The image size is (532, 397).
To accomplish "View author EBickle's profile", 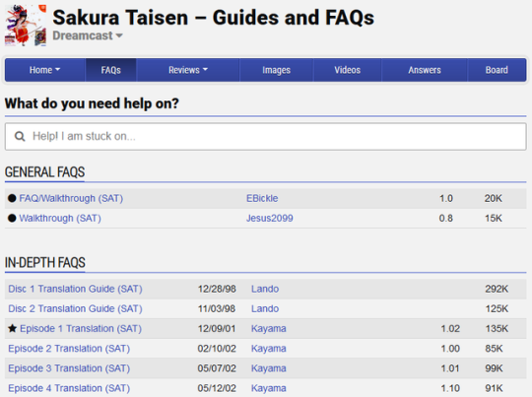I will click(x=262, y=198).
